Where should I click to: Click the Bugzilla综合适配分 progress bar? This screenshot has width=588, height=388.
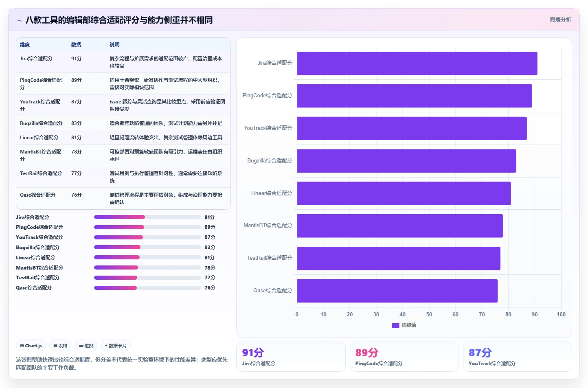[147, 247]
